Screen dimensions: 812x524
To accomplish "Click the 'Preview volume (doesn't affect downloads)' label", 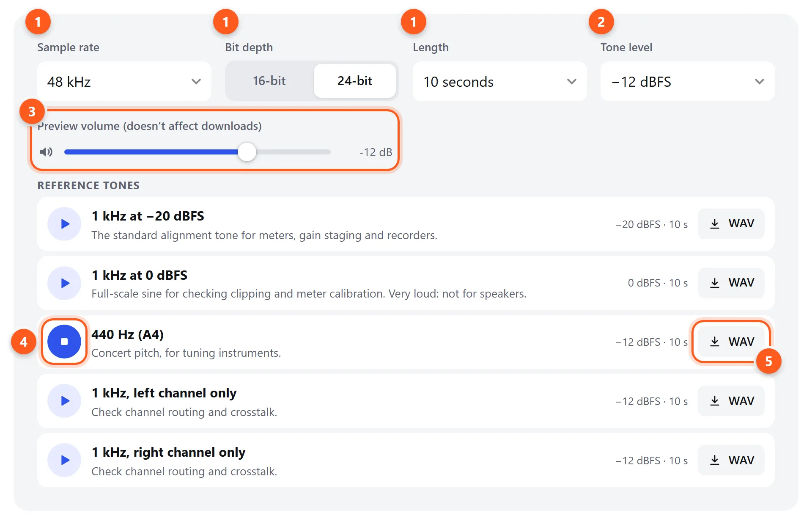I will [150, 126].
